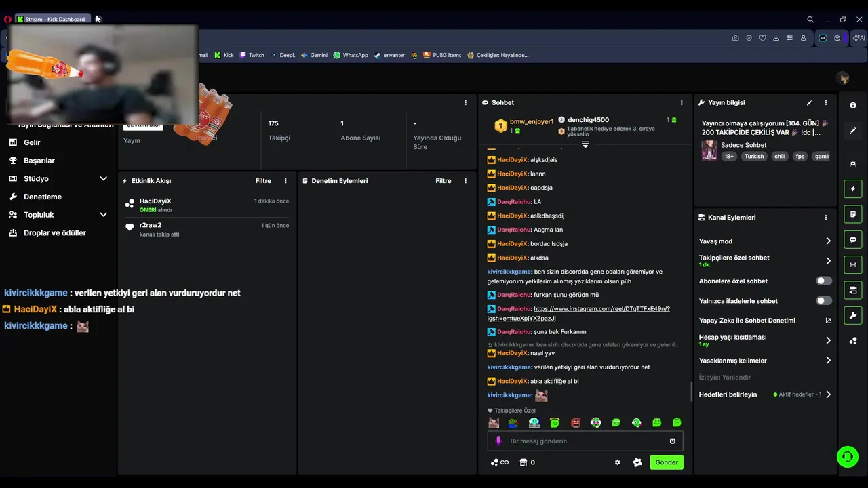Click the Gönder send button
The width and height of the screenshot is (868, 488).
tap(667, 462)
